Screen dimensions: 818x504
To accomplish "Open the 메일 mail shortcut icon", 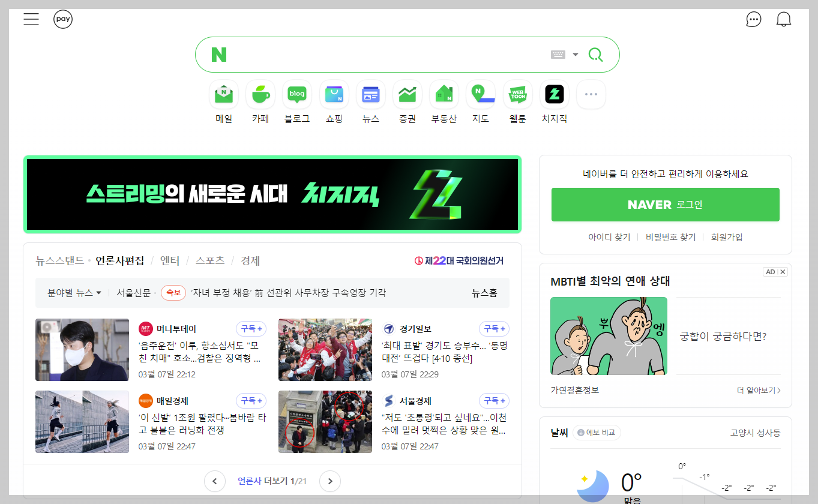I will [224, 94].
